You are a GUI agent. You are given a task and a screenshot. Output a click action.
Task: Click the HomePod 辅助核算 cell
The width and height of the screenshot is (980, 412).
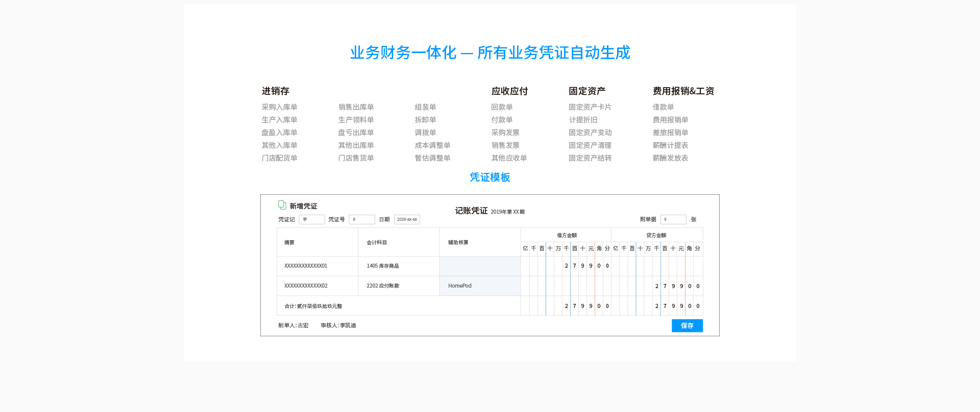pos(480,286)
